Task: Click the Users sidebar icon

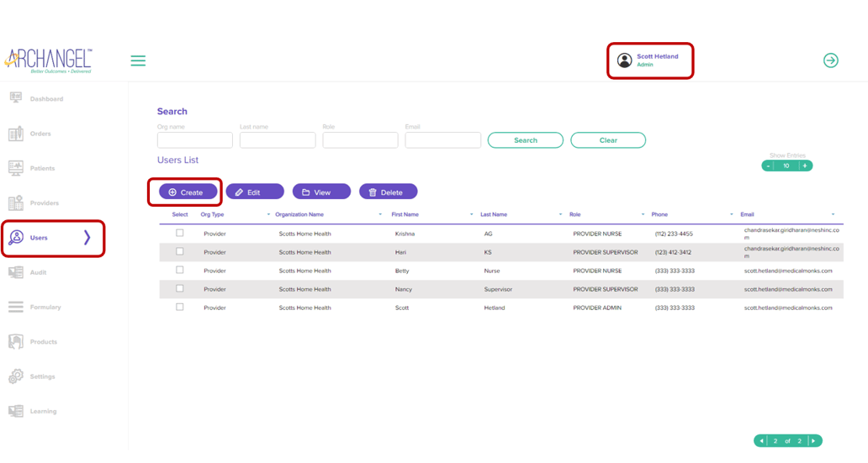Action: point(16,238)
